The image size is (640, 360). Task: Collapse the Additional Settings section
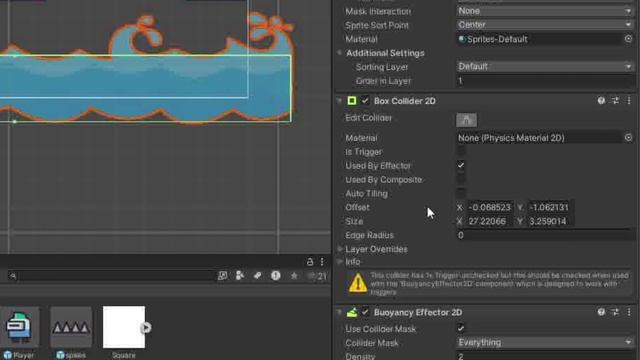340,53
